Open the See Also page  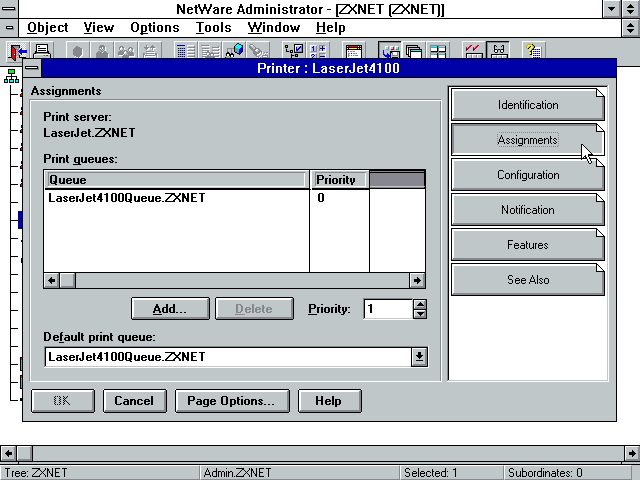coord(528,280)
